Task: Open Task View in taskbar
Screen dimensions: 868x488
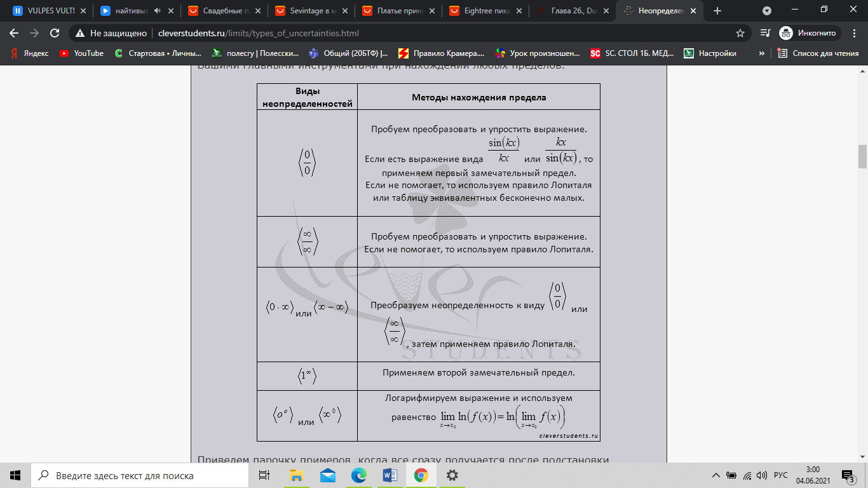Action: point(264,475)
